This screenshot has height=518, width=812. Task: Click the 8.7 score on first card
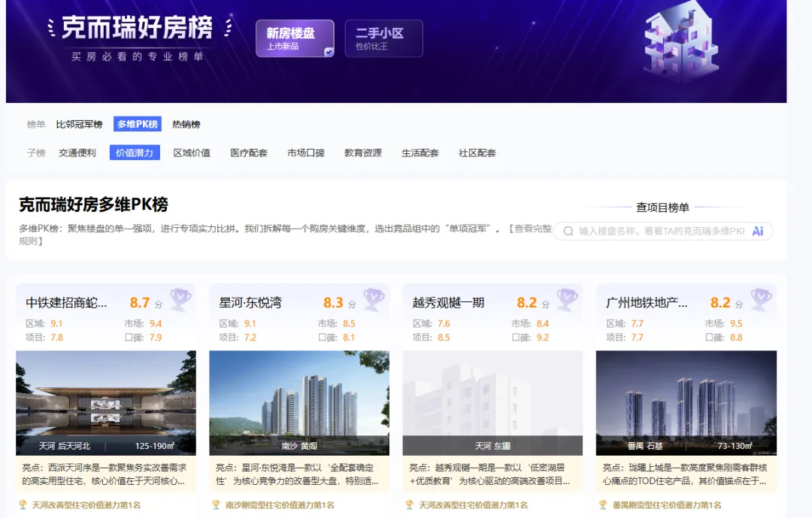(140, 302)
